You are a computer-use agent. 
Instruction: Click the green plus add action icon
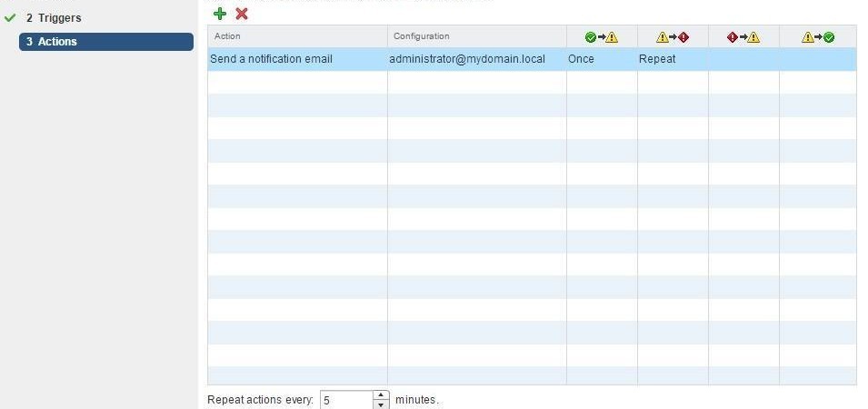(220, 14)
